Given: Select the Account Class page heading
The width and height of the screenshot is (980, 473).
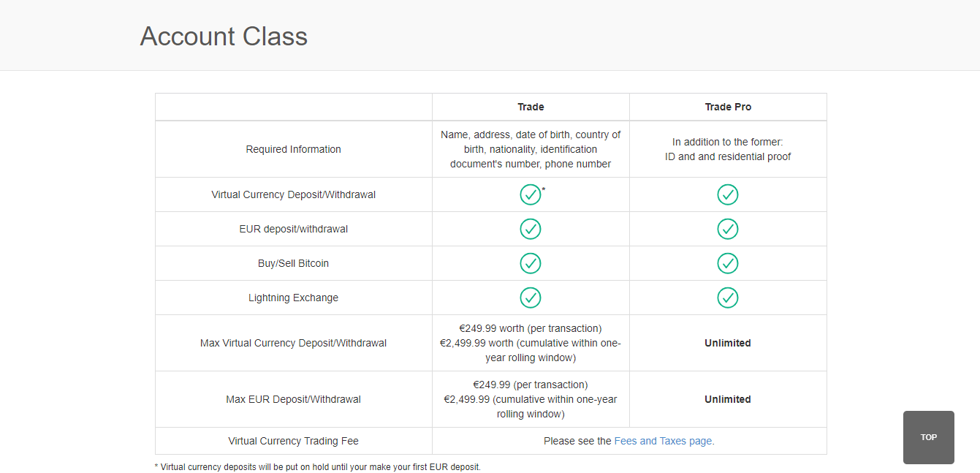Looking at the screenshot, I should pos(224,37).
